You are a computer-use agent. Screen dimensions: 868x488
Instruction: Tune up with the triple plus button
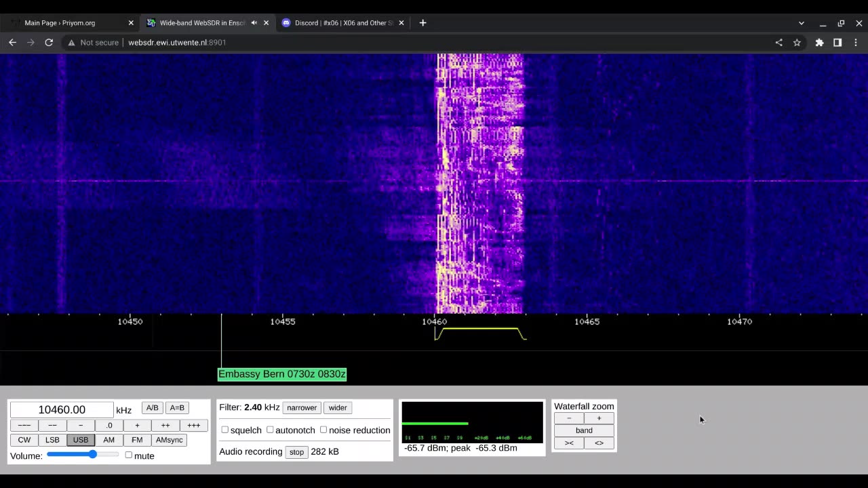(194, 425)
